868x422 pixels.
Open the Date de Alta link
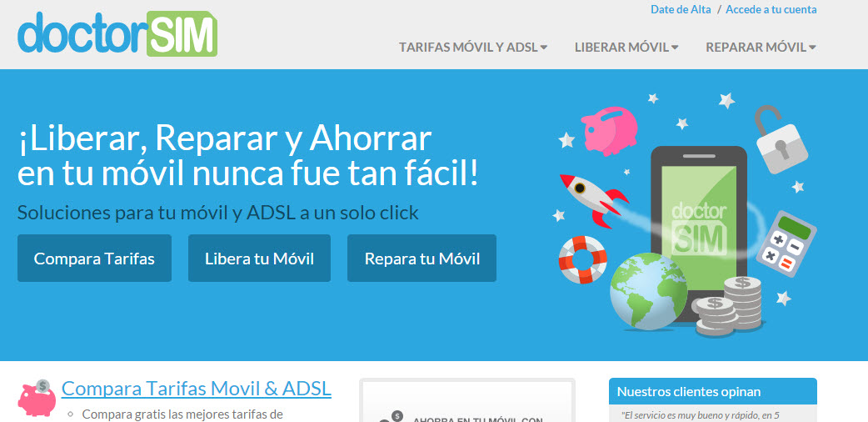(x=681, y=9)
